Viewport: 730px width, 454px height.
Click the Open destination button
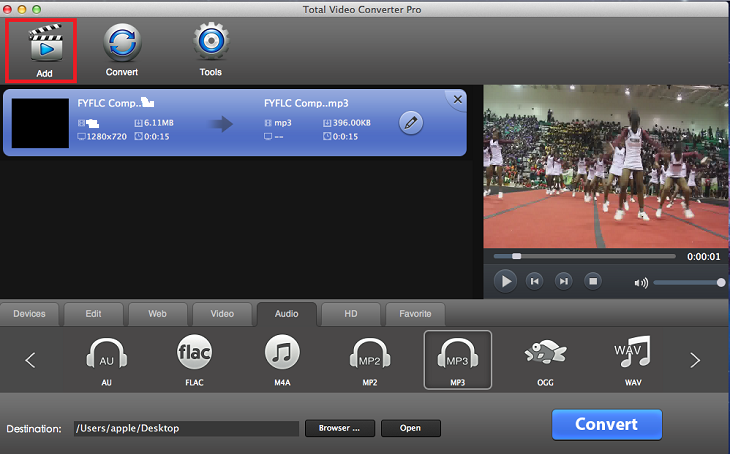pos(410,428)
